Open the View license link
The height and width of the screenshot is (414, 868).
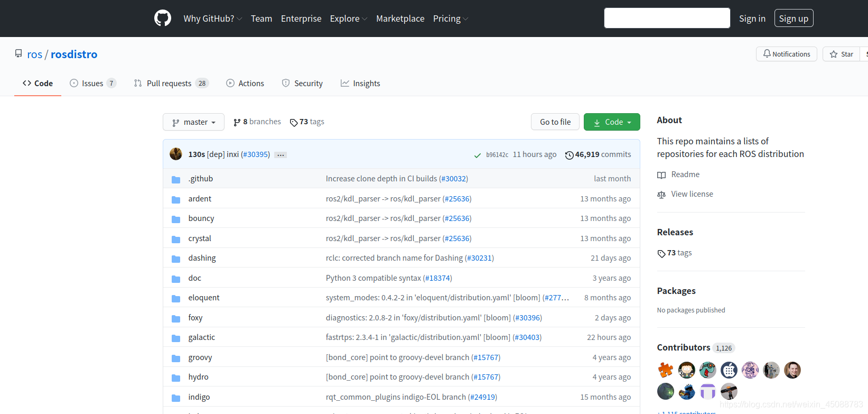click(692, 195)
